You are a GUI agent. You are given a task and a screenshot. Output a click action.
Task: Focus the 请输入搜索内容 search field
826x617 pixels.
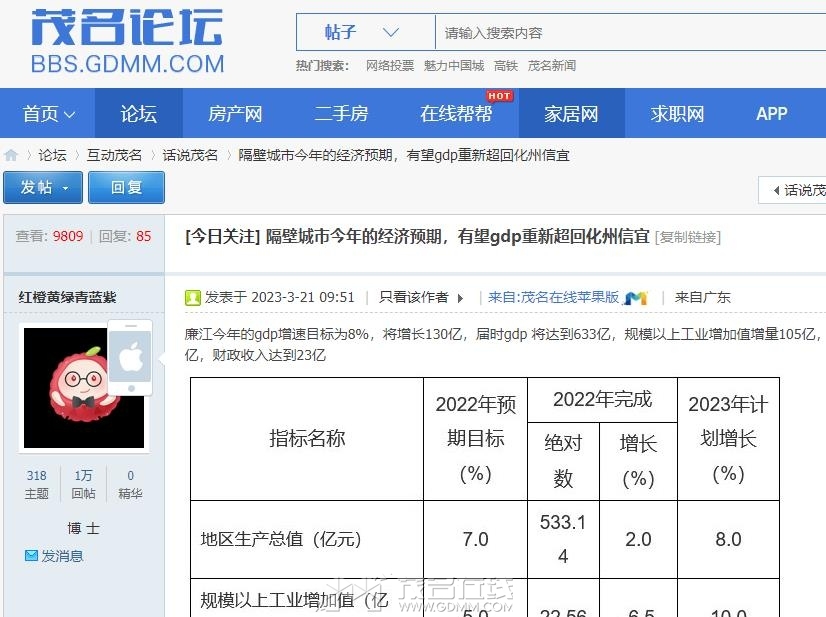coord(631,33)
